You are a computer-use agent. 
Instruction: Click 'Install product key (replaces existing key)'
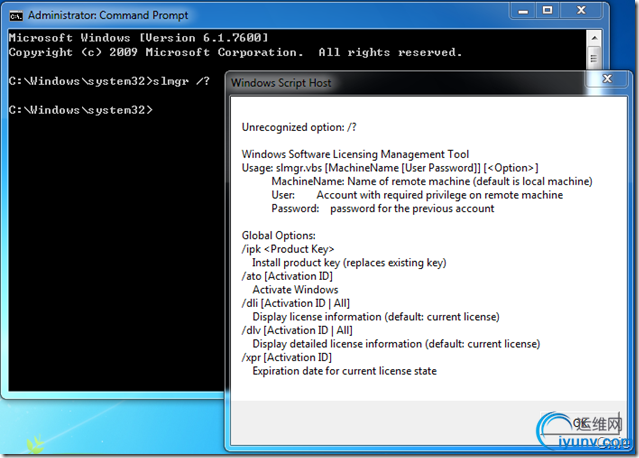pos(349,262)
